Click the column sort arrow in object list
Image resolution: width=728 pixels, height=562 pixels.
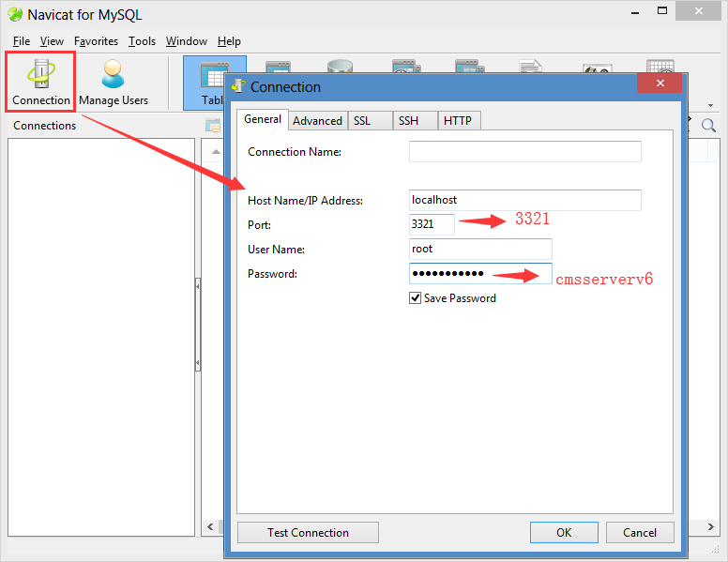point(216,151)
